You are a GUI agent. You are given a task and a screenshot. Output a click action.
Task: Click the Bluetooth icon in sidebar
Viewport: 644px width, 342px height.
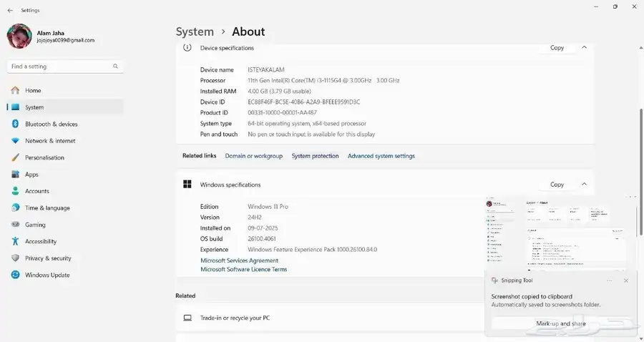pos(15,124)
